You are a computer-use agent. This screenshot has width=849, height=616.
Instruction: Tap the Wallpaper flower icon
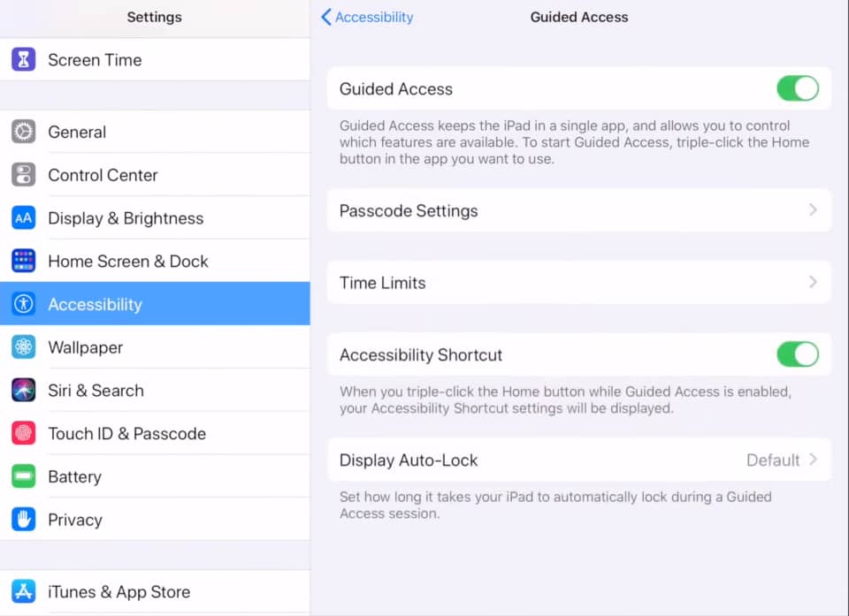tap(23, 347)
